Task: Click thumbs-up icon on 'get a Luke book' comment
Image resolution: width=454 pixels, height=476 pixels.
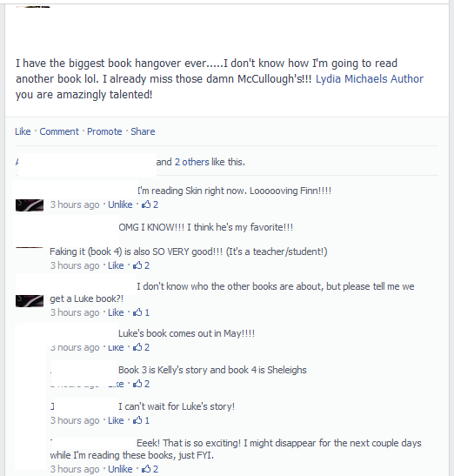Action: tap(137, 312)
